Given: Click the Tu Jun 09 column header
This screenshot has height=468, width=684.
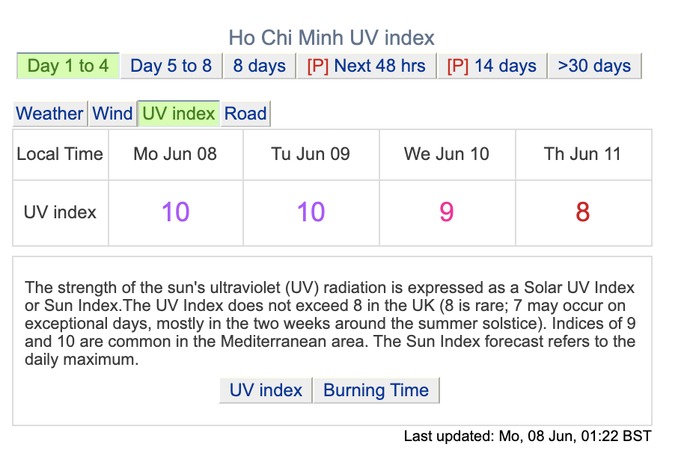Looking at the screenshot, I should coord(311,154).
